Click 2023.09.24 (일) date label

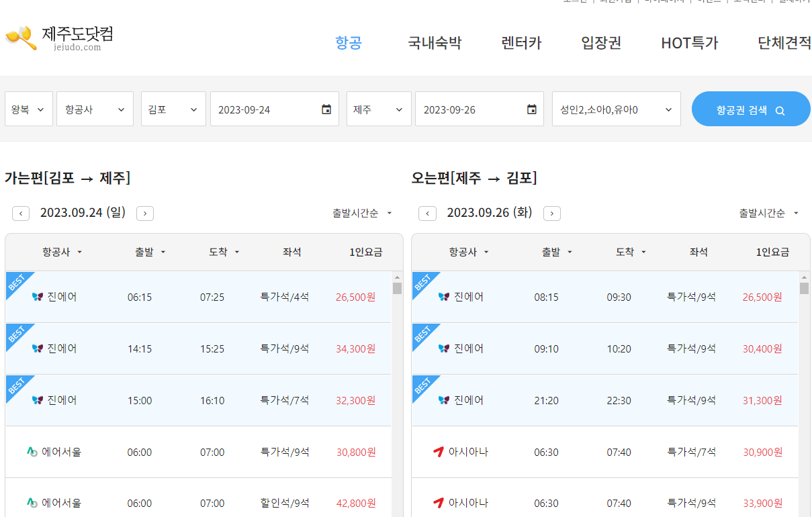[x=83, y=213]
